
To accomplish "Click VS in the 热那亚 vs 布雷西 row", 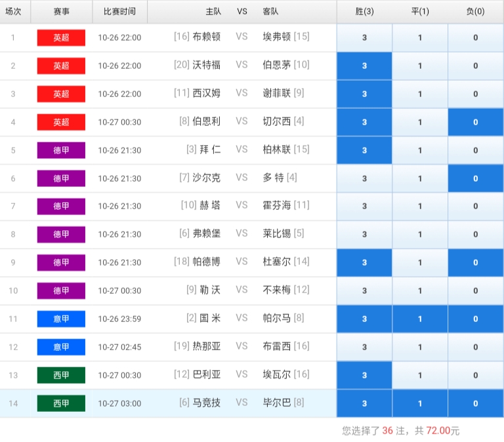I will coord(241,346).
